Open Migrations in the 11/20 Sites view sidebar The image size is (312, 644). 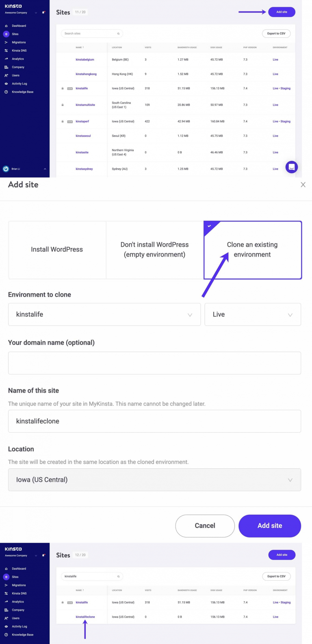pos(19,42)
